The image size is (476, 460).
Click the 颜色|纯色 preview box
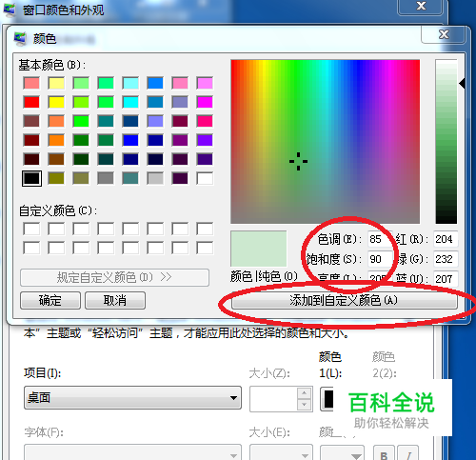(x=259, y=249)
